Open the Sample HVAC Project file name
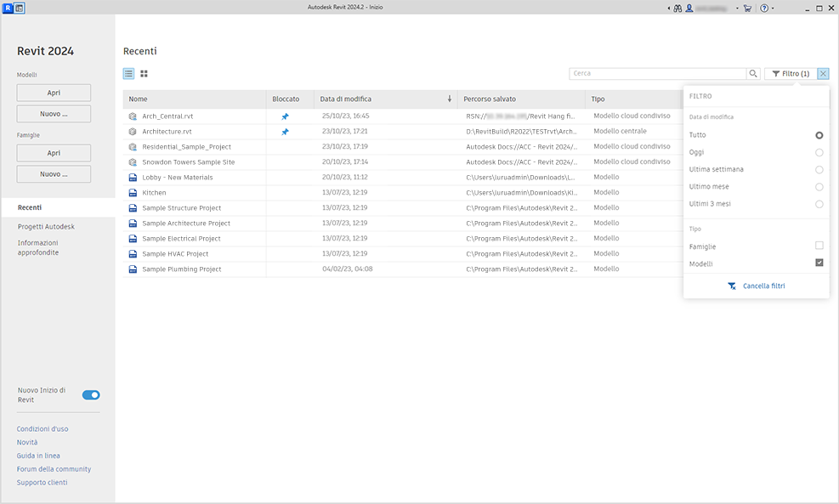Image resolution: width=839 pixels, height=504 pixels. tap(175, 254)
